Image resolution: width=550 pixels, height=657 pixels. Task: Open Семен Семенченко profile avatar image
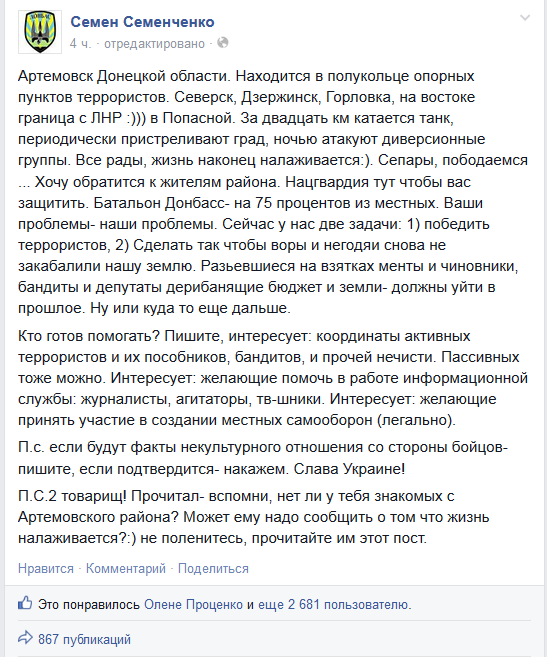pyautogui.click(x=40, y=32)
